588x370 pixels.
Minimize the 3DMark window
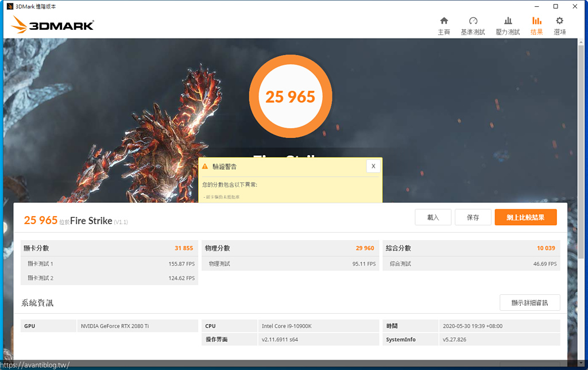(537, 6)
